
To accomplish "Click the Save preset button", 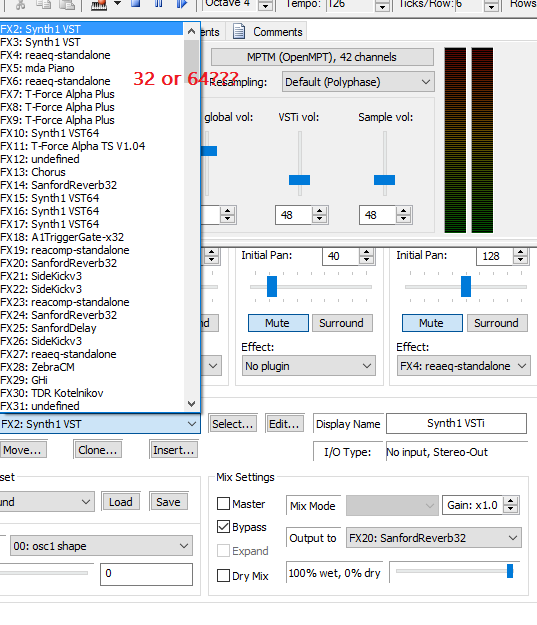I will pyautogui.click(x=168, y=501).
